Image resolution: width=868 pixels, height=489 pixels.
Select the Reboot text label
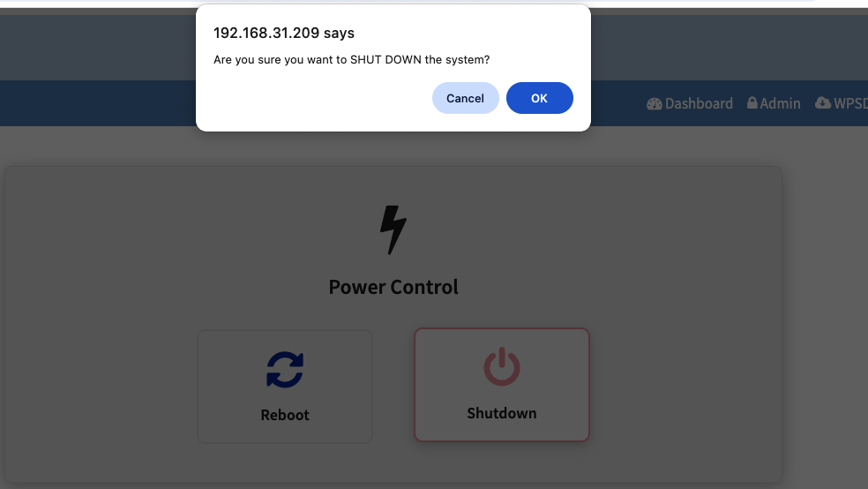click(x=285, y=415)
